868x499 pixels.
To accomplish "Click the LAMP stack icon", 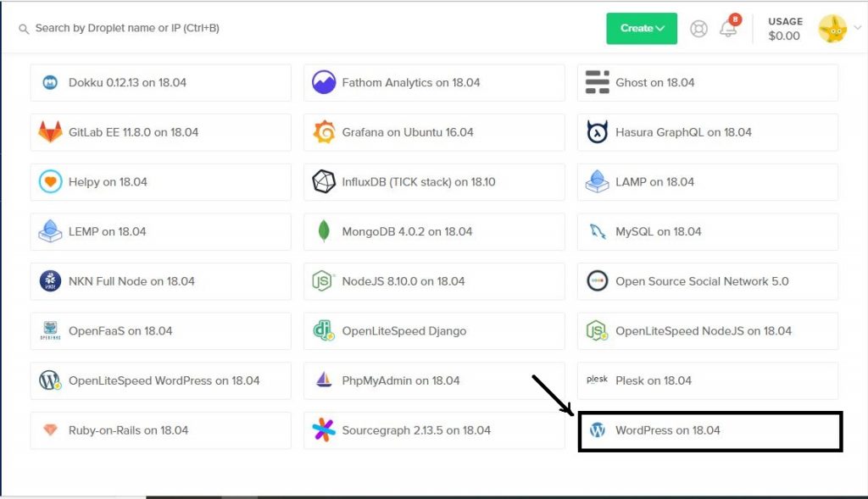I will point(598,181).
